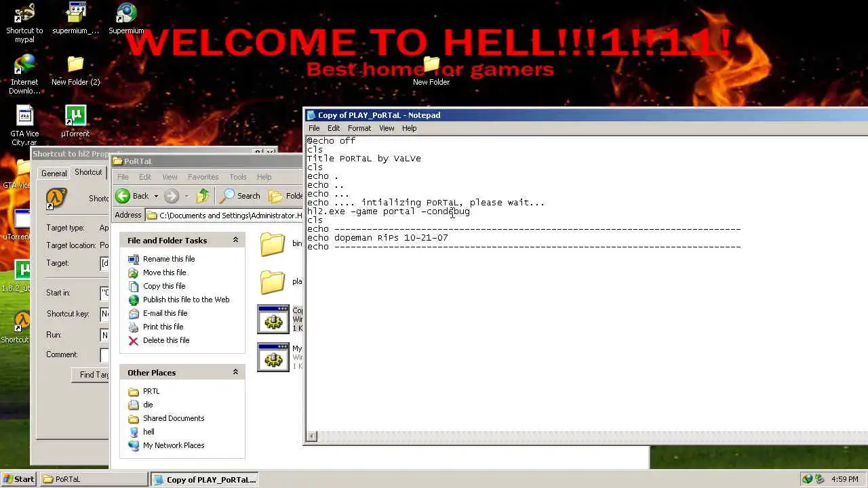This screenshot has width=868, height=488.
Task: Select the GTA Vice City.rar file icon
Action: 24,116
